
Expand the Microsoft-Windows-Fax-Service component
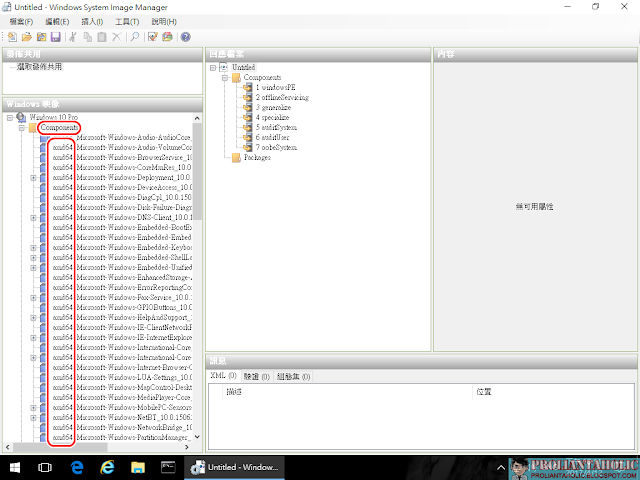[x=33, y=298]
